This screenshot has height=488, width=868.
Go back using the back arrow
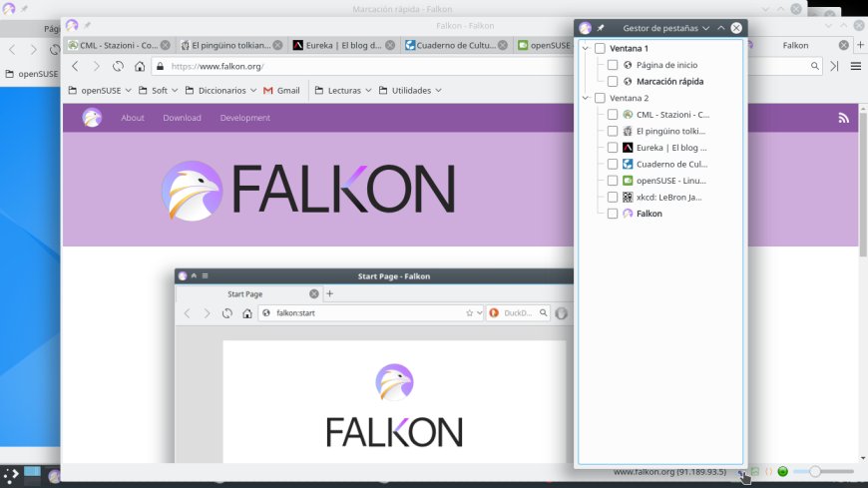pyautogui.click(x=75, y=67)
